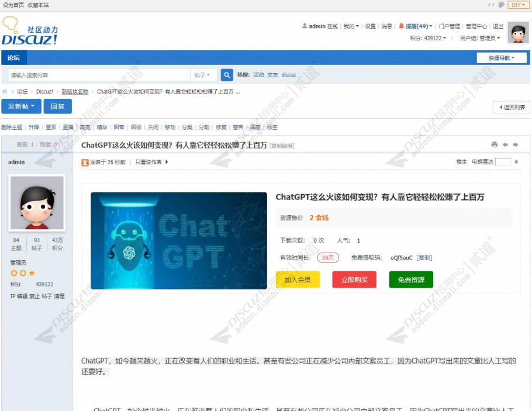
Task: Open the admin profile picture in sidebar
Action: tap(37, 203)
